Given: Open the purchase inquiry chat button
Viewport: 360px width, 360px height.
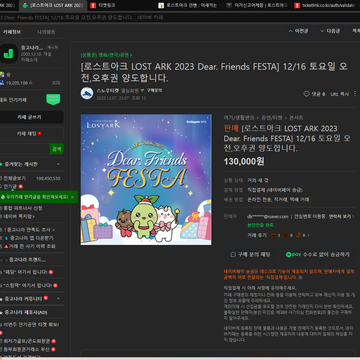Looking at the screenshot, I should pos(250,254).
